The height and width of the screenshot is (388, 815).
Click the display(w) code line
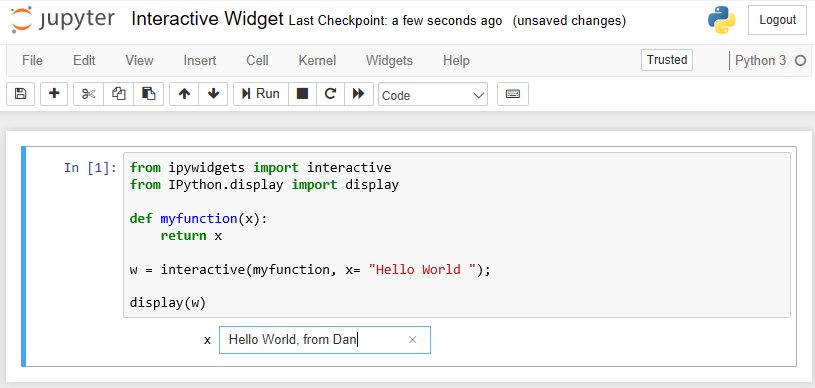tap(168, 303)
